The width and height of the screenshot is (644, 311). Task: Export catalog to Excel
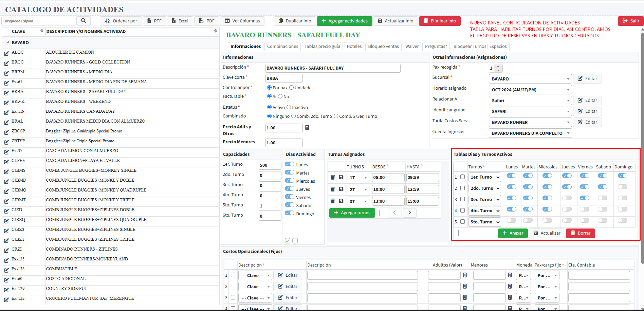tap(180, 21)
